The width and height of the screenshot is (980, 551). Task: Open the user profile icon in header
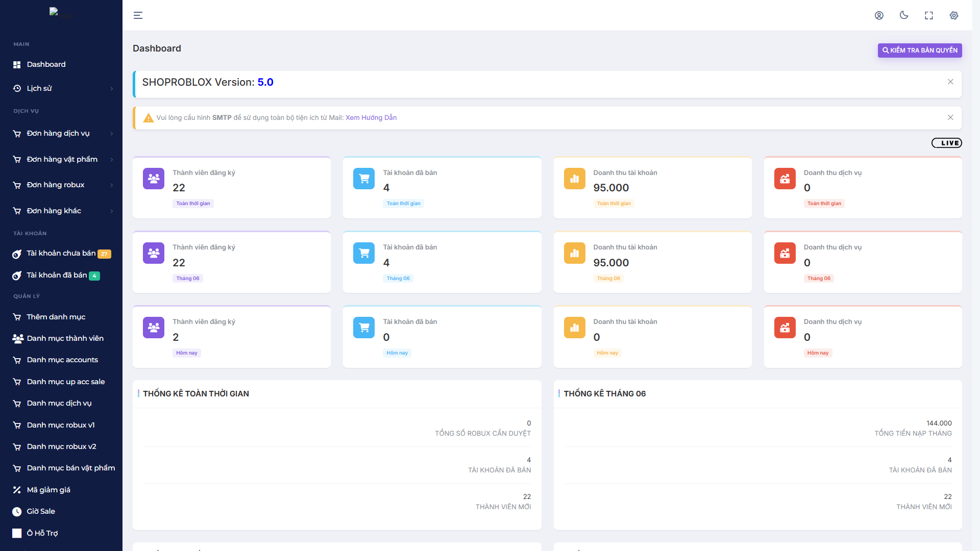[879, 15]
